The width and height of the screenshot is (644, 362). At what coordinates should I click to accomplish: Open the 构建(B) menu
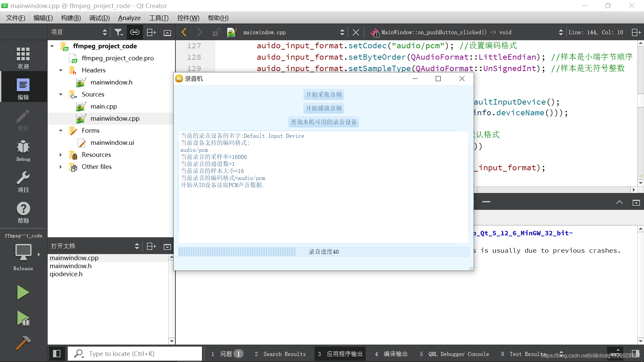[x=71, y=18]
